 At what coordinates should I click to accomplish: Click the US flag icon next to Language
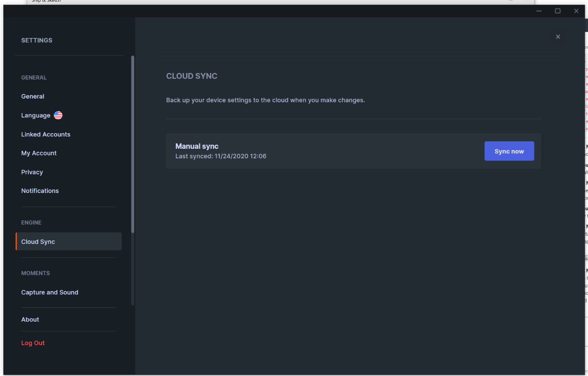tap(58, 115)
